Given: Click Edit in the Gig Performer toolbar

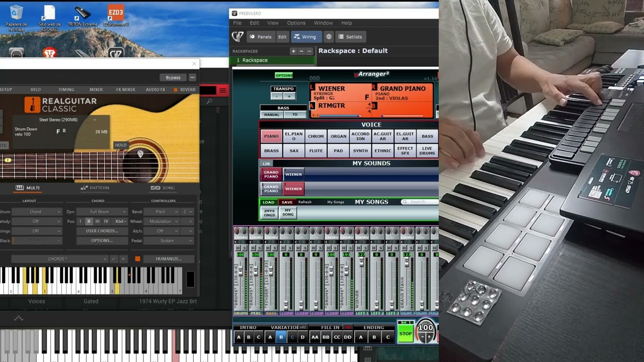Looking at the screenshot, I should point(282,37).
